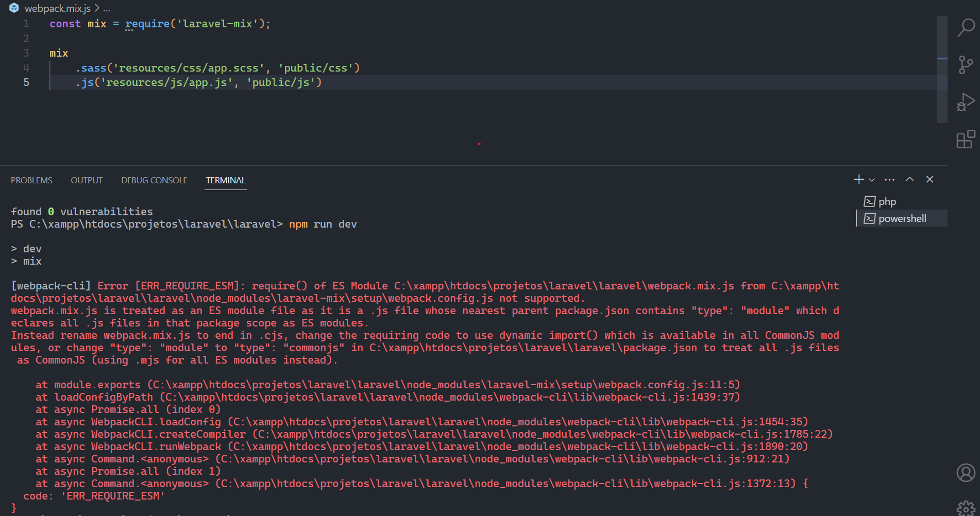Click the 'npm run dev' command in terminal
This screenshot has height=516, width=980.
click(323, 224)
